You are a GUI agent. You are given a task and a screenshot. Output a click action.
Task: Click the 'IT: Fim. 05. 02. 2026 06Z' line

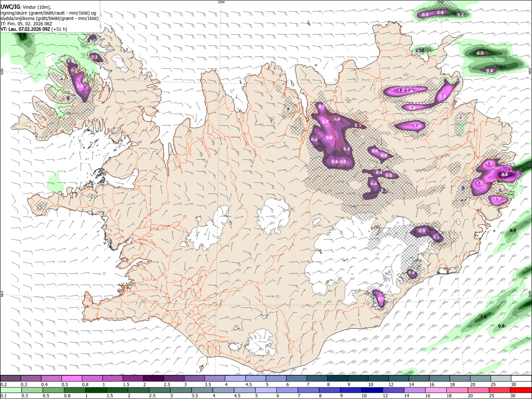click(26, 24)
